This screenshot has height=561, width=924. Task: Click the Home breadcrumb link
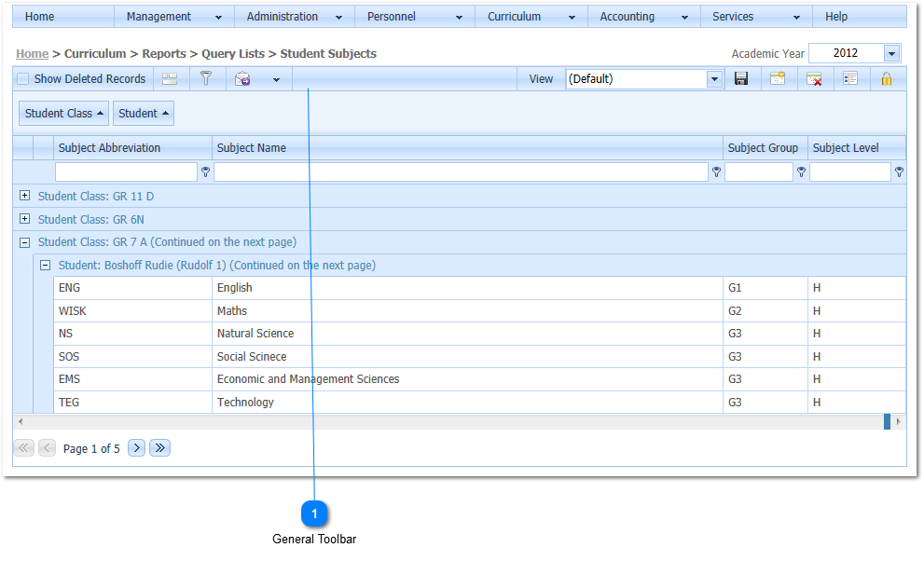[33, 53]
